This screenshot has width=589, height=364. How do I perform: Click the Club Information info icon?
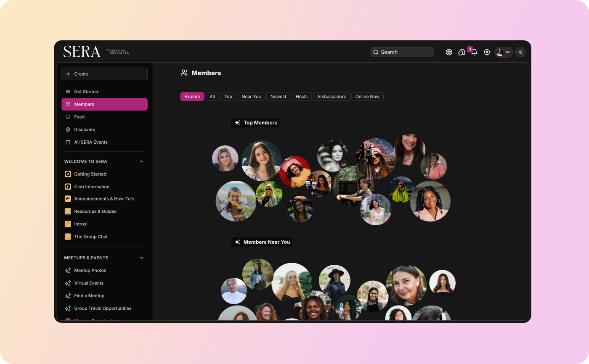point(68,187)
